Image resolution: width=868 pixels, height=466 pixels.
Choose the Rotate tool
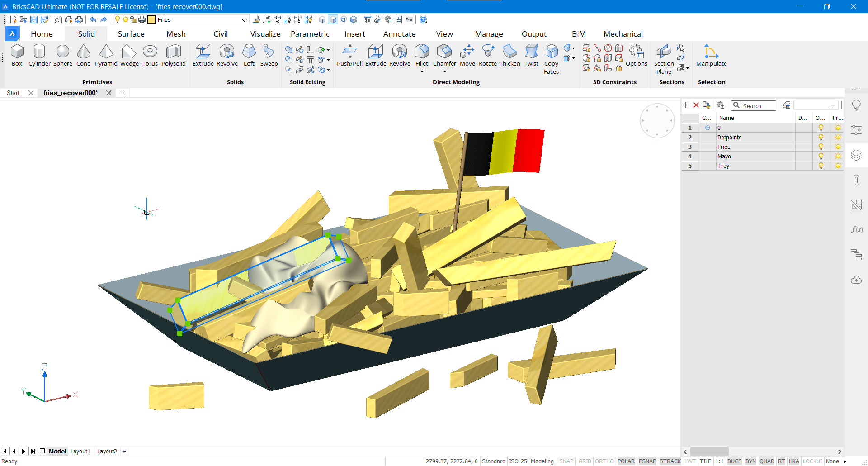point(488,56)
